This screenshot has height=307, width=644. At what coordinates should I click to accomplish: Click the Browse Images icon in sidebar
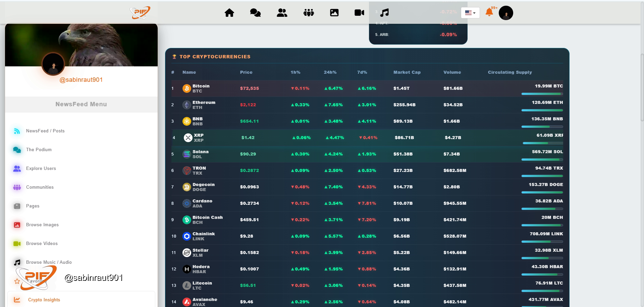pos(17,225)
